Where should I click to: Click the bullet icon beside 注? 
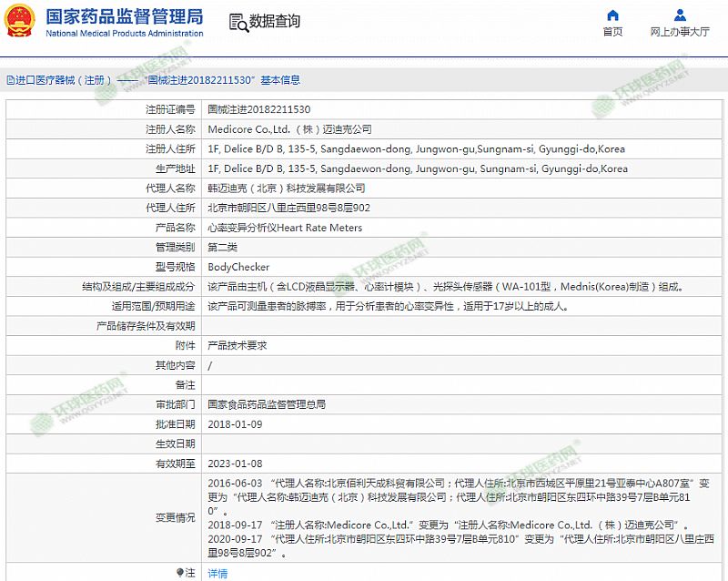pos(178,573)
